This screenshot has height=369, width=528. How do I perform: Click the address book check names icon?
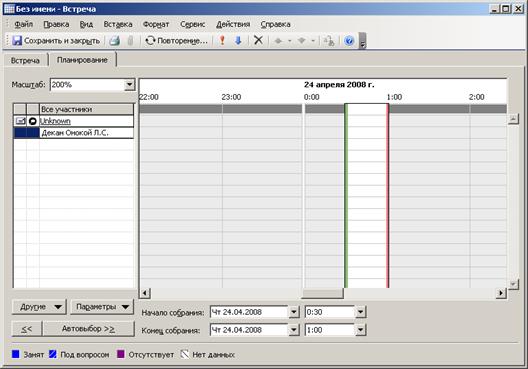329,41
